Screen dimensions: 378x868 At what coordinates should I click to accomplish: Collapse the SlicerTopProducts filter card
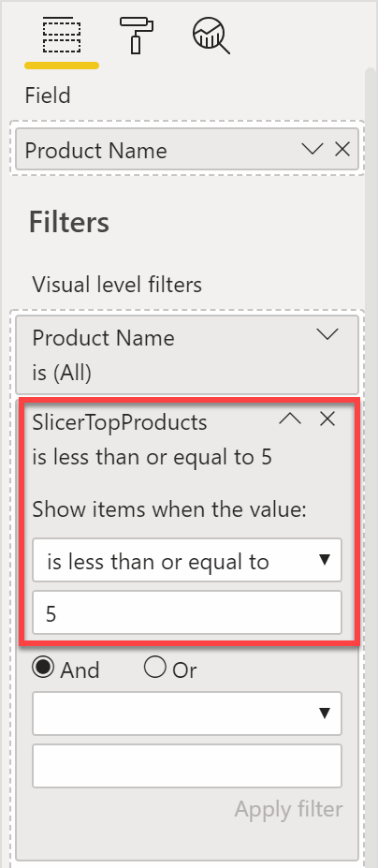290,420
